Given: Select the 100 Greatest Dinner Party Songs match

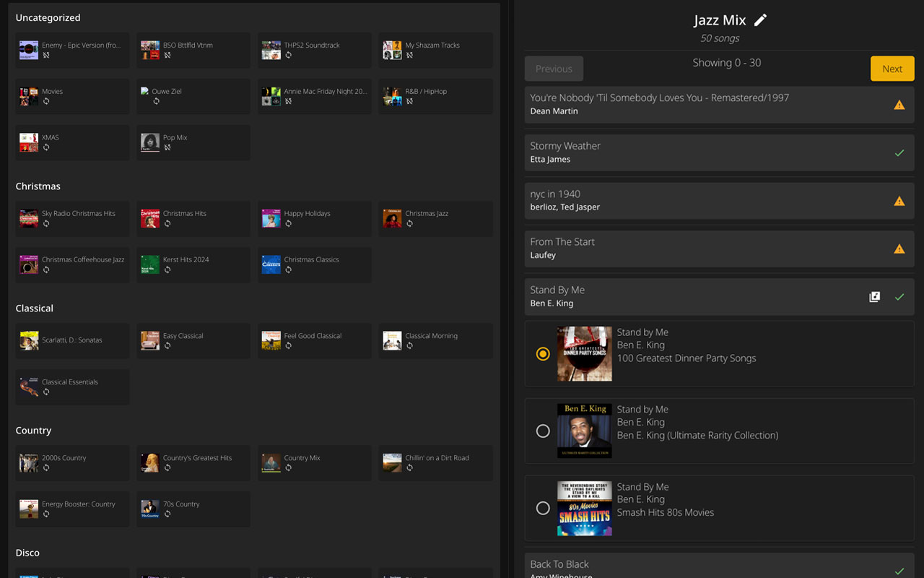Looking at the screenshot, I should 544,354.
